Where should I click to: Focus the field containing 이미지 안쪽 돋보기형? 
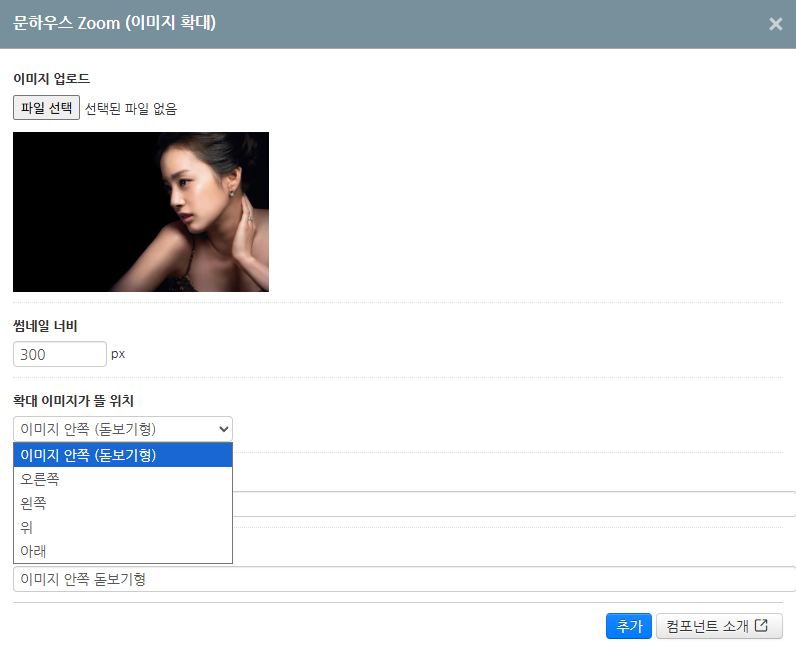(405, 579)
